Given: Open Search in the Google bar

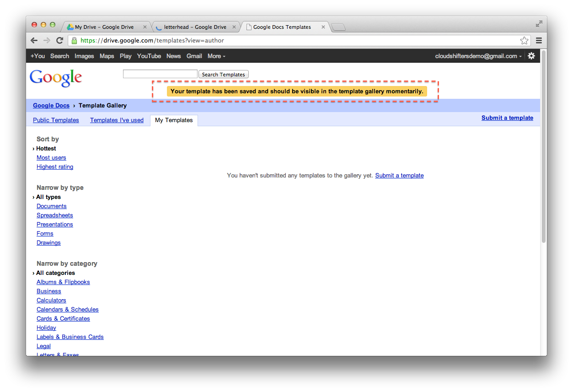Looking at the screenshot, I should [x=59, y=56].
